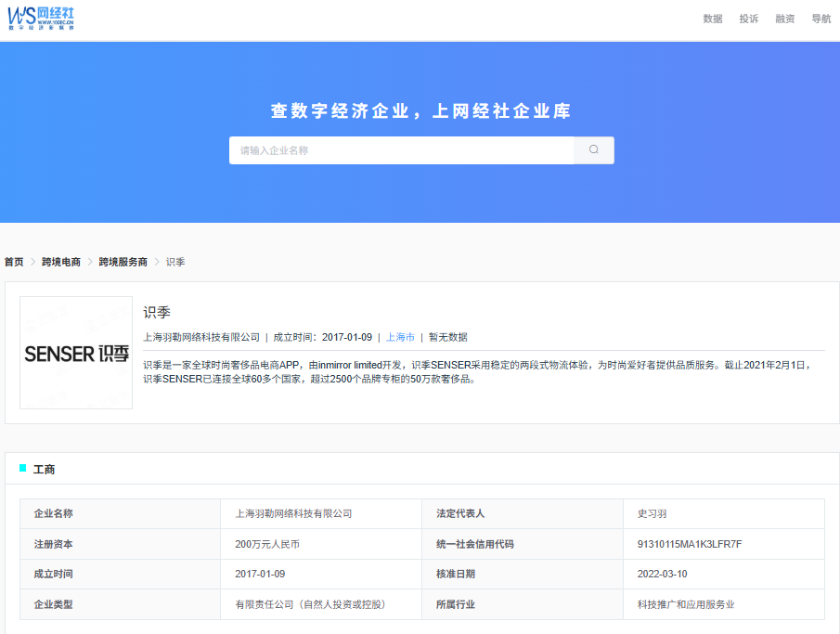Click the cyan square beside 工商
The height and width of the screenshot is (634, 840).
click(22, 468)
